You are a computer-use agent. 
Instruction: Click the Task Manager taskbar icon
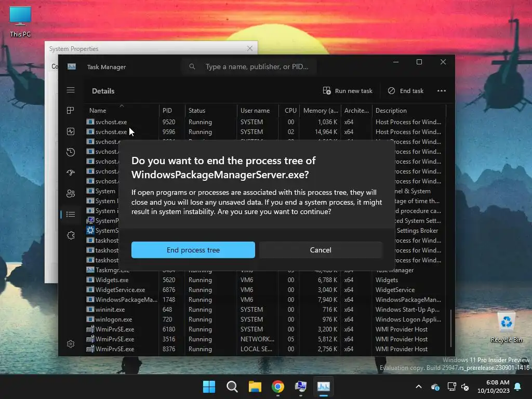323,387
